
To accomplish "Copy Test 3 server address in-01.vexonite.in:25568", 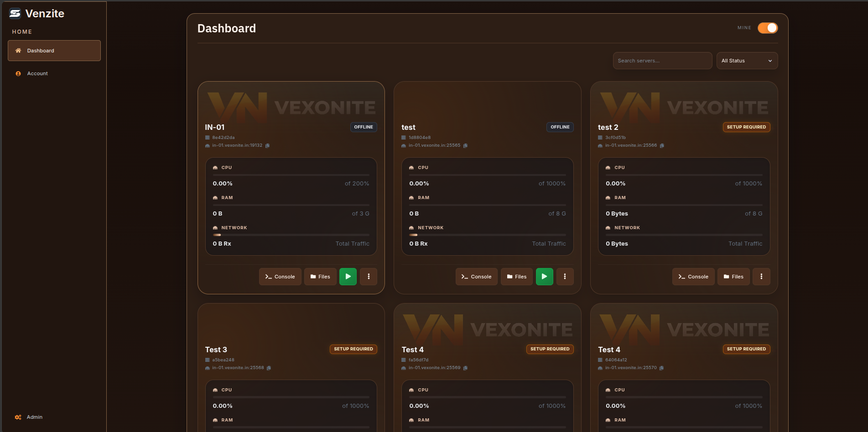I will [x=269, y=368].
